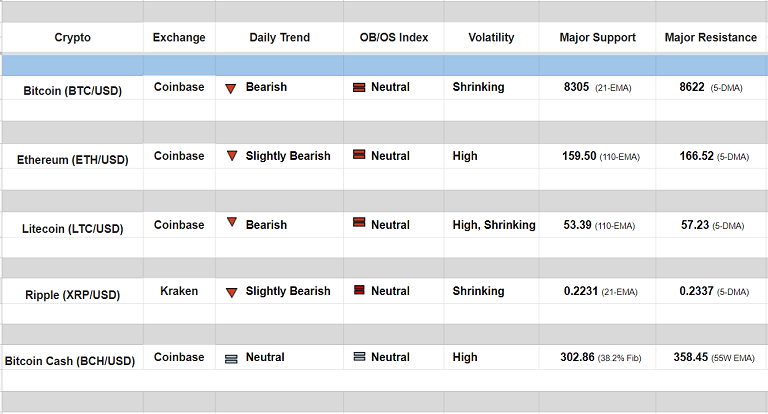This screenshot has height=414, width=768.
Task: Click Ripple's slightly bearish arrow icon
Action: 232,292
